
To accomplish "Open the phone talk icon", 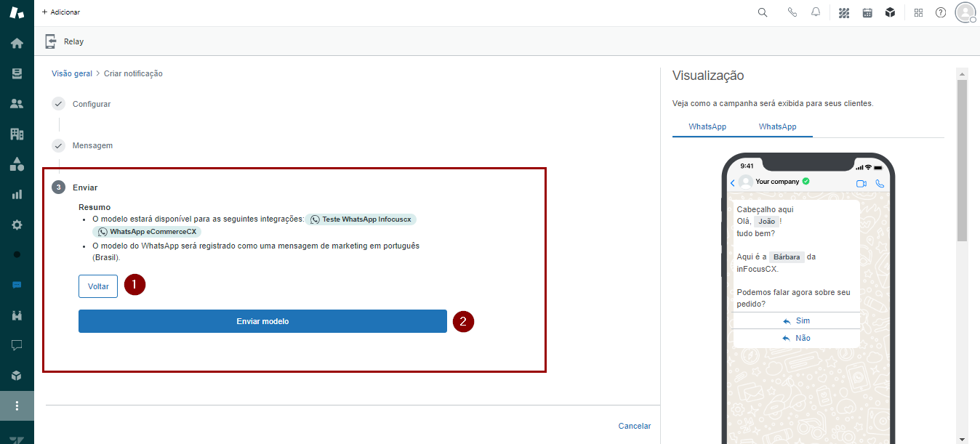I will 792,12.
